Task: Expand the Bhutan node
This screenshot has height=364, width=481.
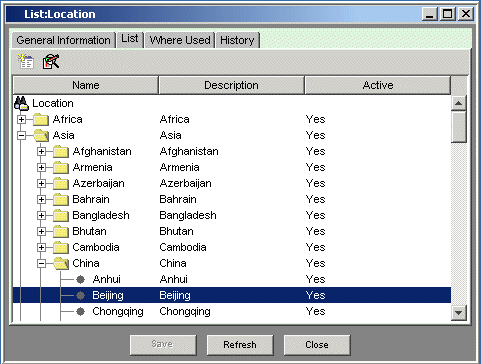Action: click(x=41, y=231)
